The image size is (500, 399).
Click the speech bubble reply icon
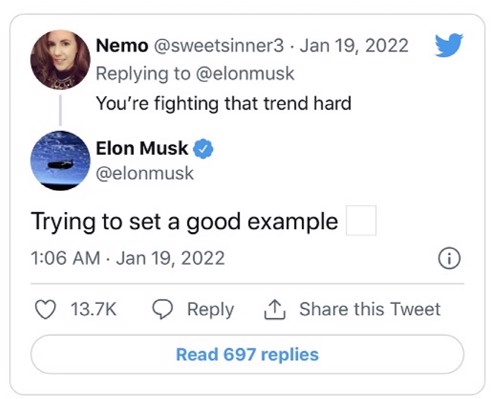coord(163,309)
